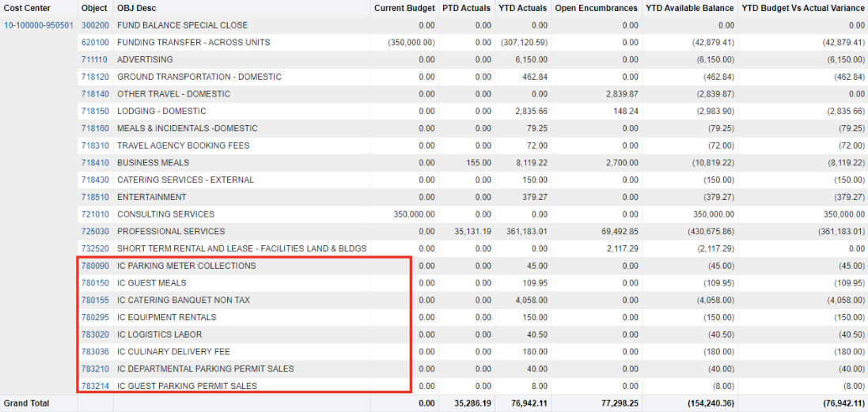Select FUND BALANCE SPECIAL CLOSE description

click(183, 25)
